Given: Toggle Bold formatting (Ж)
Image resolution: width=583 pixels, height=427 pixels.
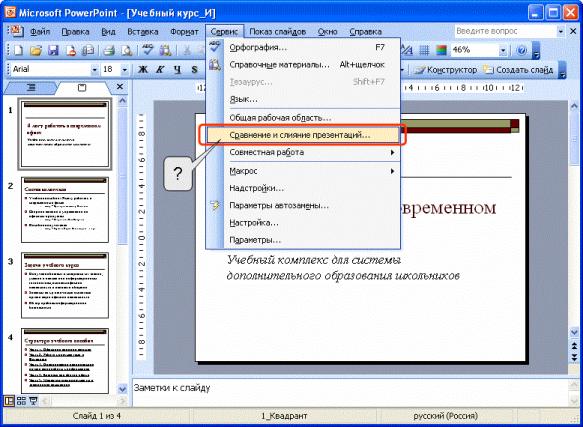Looking at the screenshot, I should (x=142, y=69).
